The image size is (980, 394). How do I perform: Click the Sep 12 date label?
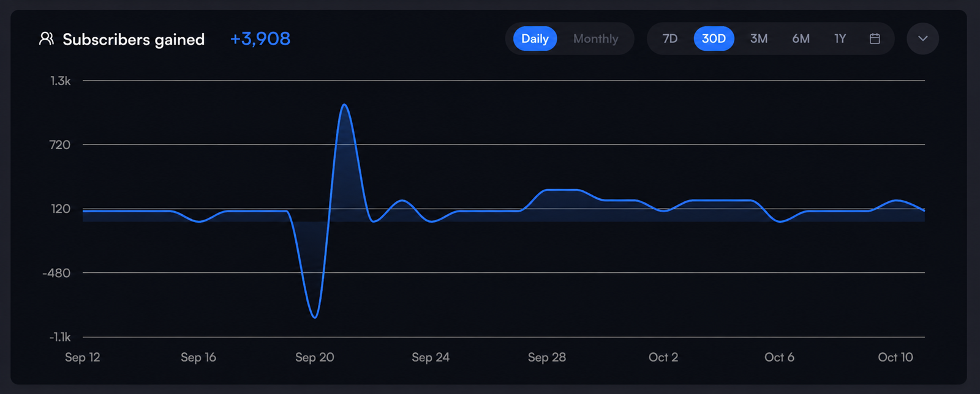coord(83,357)
